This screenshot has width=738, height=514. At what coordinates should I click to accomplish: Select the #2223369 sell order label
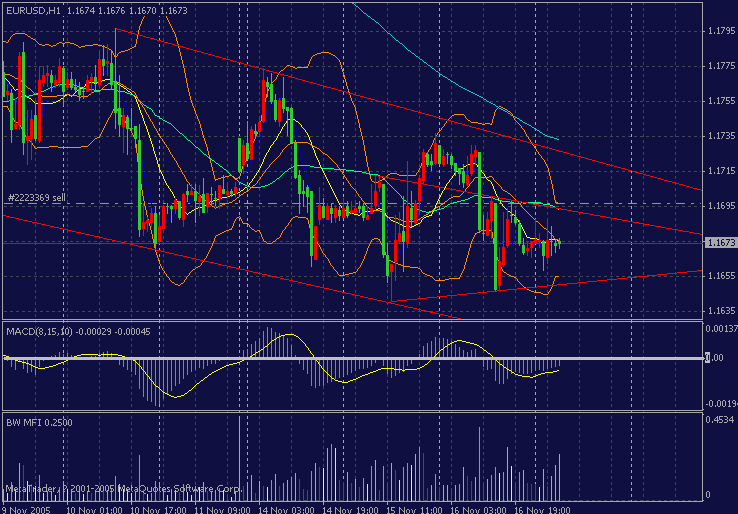[x=37, y=198]
